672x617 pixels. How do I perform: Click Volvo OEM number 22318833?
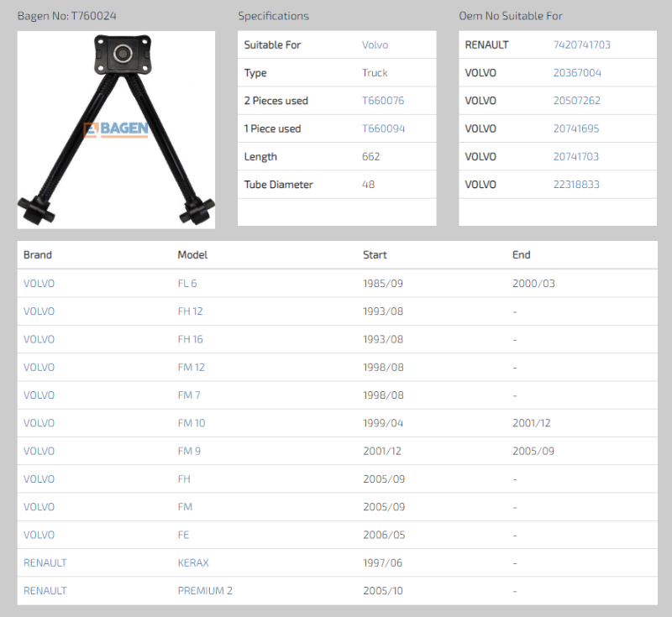(576, 185)
